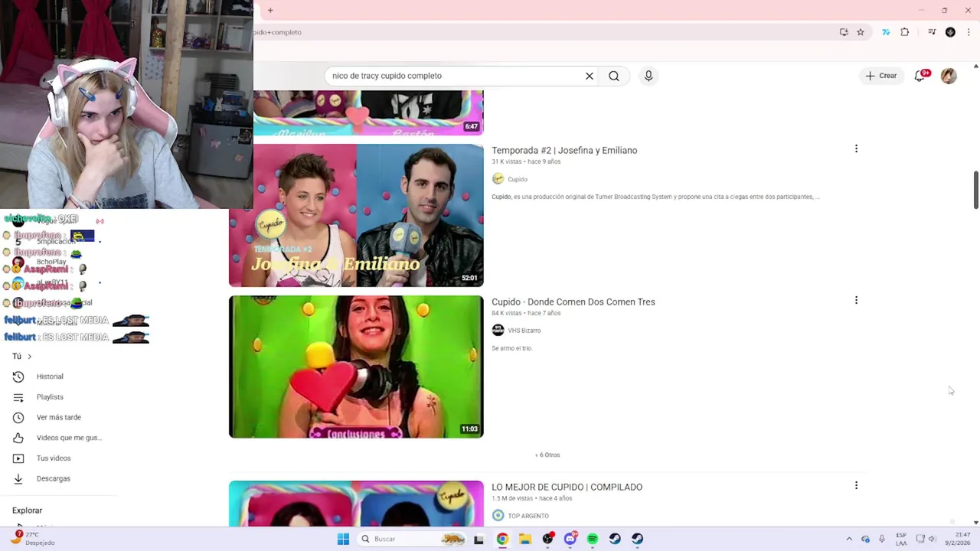This screenshot has height=551, width=980.
Task: Click the Historial clock icon
Action: [x=19, y=377]
